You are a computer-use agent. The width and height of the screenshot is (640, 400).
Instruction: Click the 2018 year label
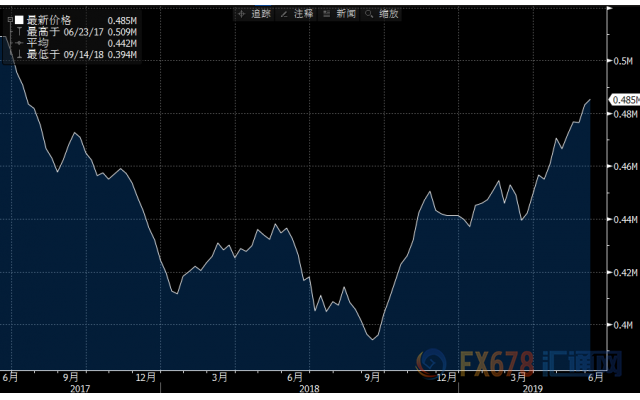pos(309,389)
